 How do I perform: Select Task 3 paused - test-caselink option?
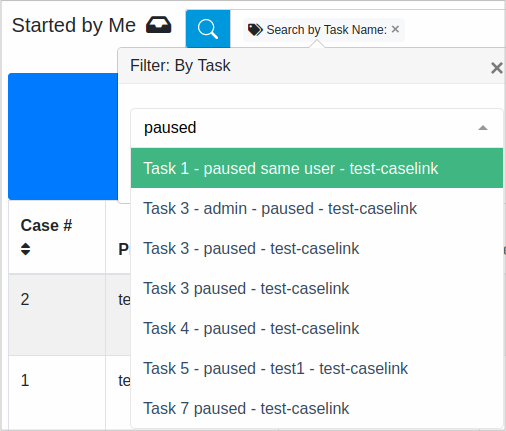tap(317, 288)
